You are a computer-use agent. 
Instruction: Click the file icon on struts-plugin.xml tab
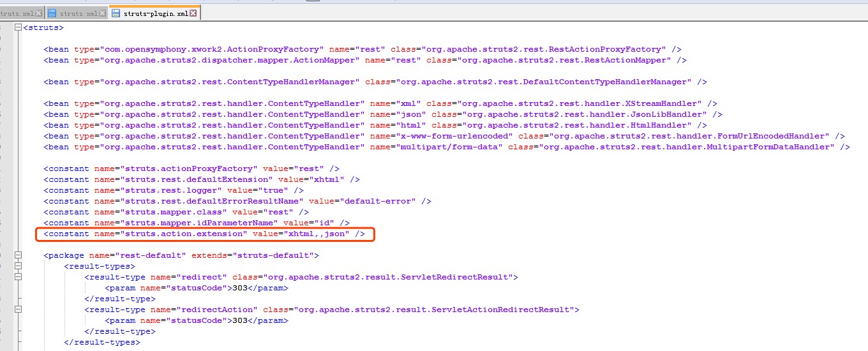116,13
